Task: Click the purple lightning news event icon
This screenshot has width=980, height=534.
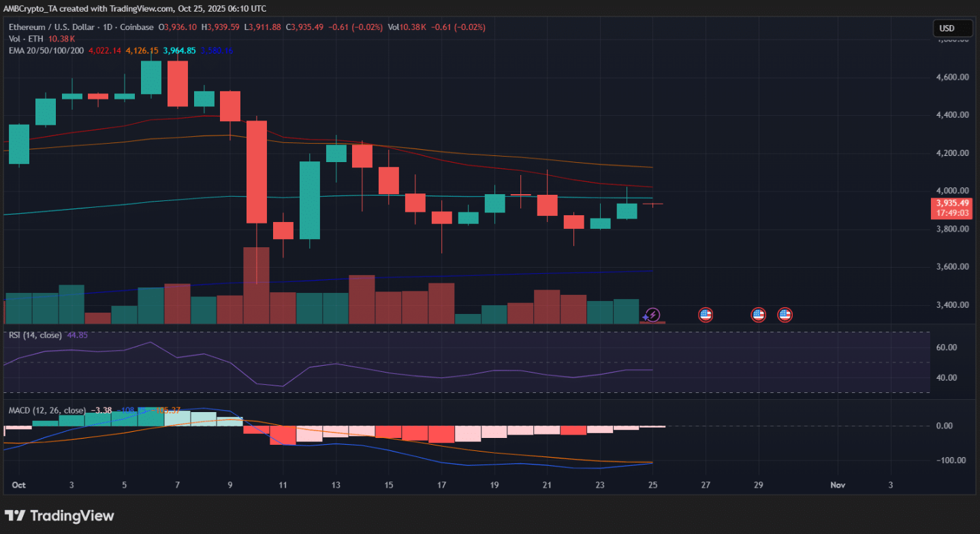Action: (x=652, y=315)
